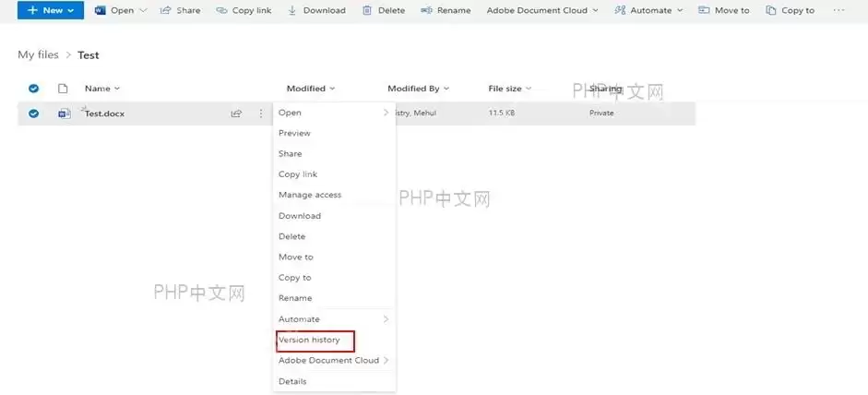Viewport: 868px width, 395px height.
Task: Click the Word document icon for Test.docx
Action: (65, 114)
